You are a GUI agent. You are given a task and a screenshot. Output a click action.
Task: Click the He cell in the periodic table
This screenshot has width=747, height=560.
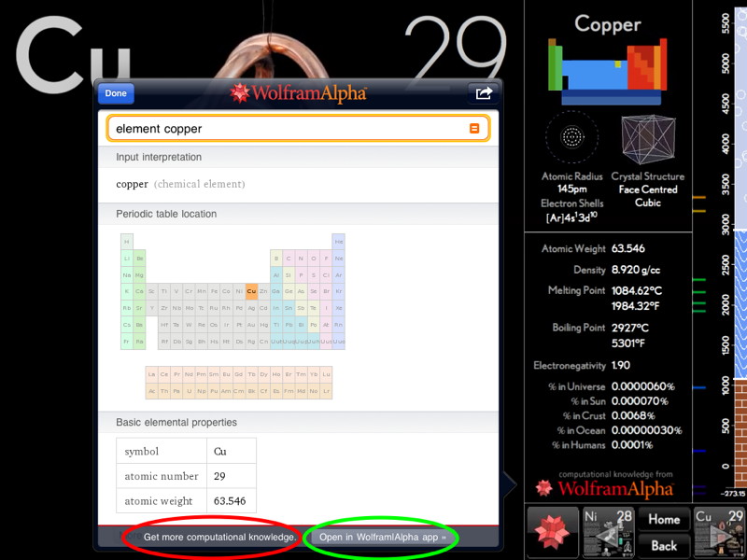click(x=338, y=241)
